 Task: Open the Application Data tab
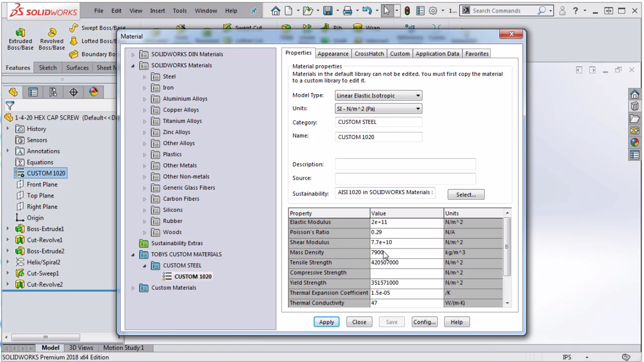438,54
